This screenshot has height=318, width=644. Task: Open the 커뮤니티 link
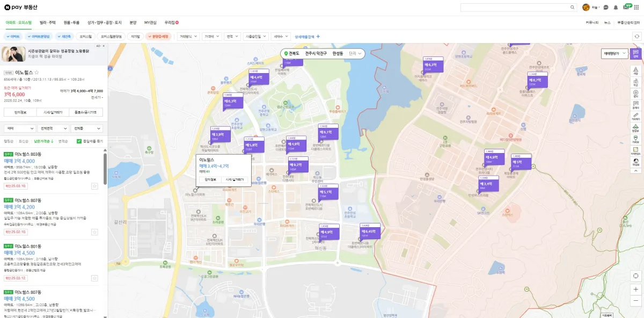(592, 23)
